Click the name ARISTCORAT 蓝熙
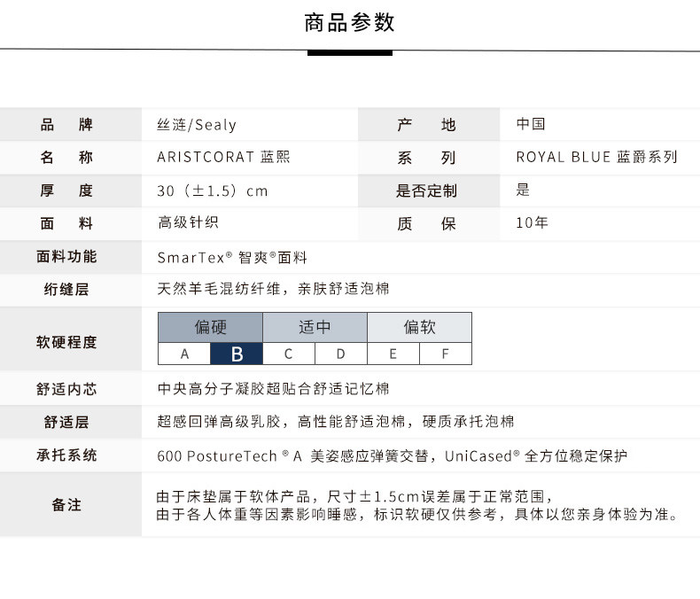Viewport: 700px width, 599px height. 223,157
